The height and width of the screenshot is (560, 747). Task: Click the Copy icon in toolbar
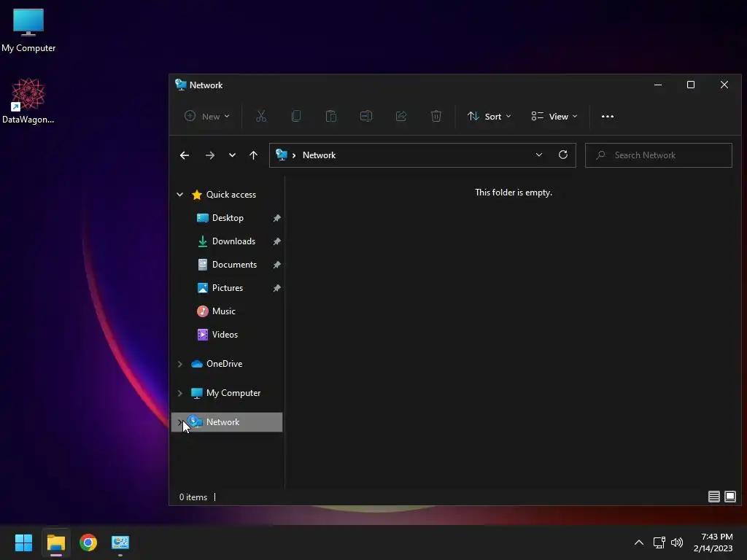pyautogui.click(x=296, y=116)
